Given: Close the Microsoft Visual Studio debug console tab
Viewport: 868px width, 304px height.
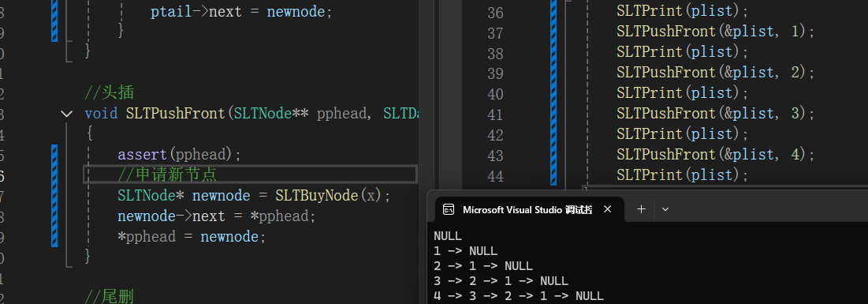Looking at the screenshot, I should tap(607, 209).
